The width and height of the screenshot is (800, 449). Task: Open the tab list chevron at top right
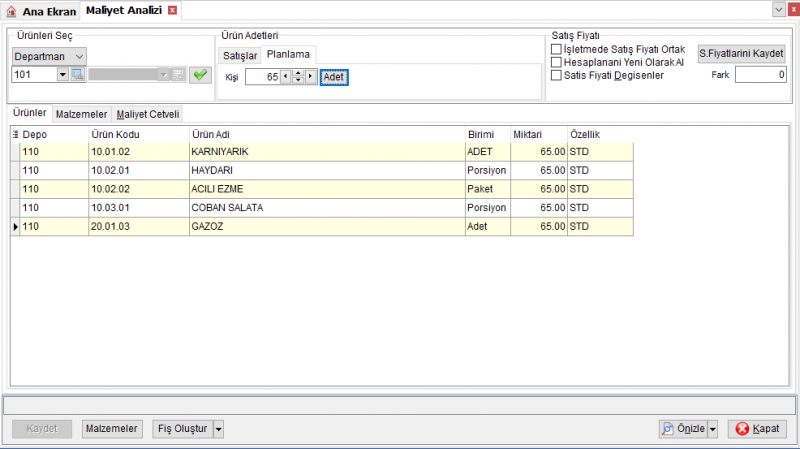pos(779,10)
